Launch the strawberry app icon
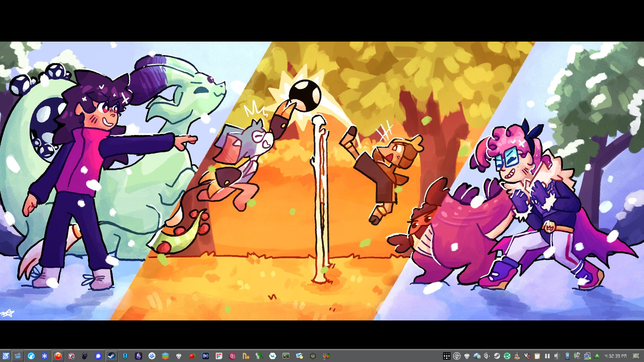644x362 pixels. [x=192, y=356]
